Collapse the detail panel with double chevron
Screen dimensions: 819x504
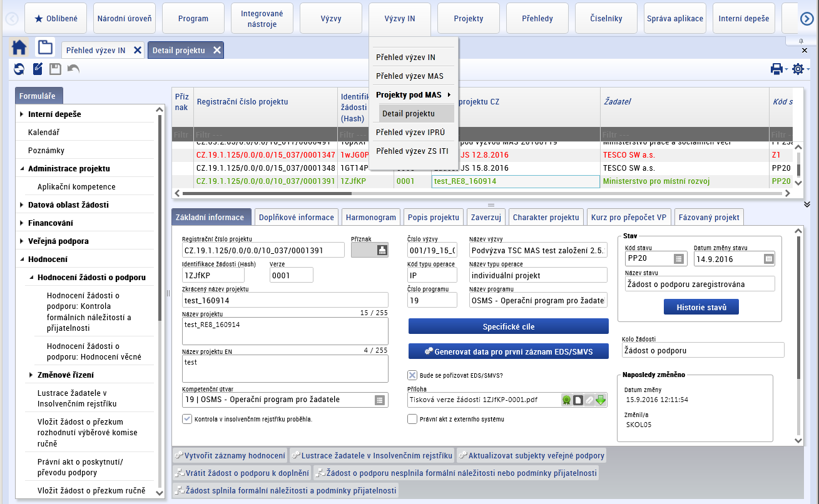tap(807, 204)
